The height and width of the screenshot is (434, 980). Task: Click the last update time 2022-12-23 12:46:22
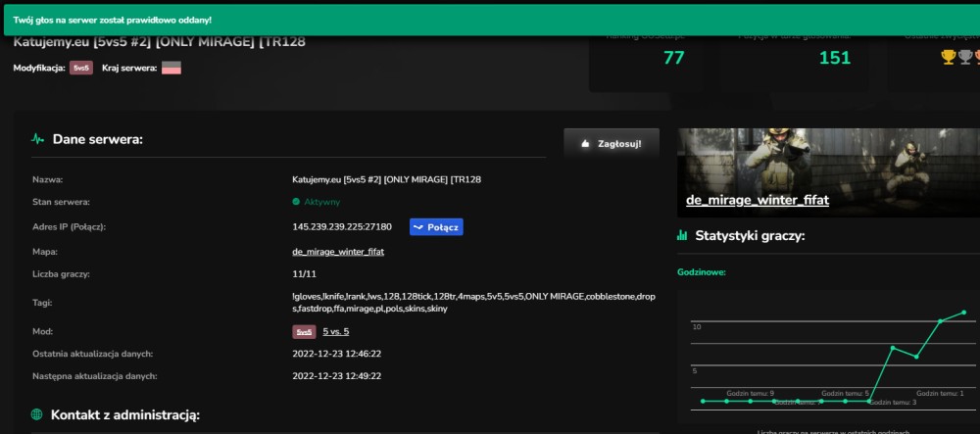click(x=337, y=354)
